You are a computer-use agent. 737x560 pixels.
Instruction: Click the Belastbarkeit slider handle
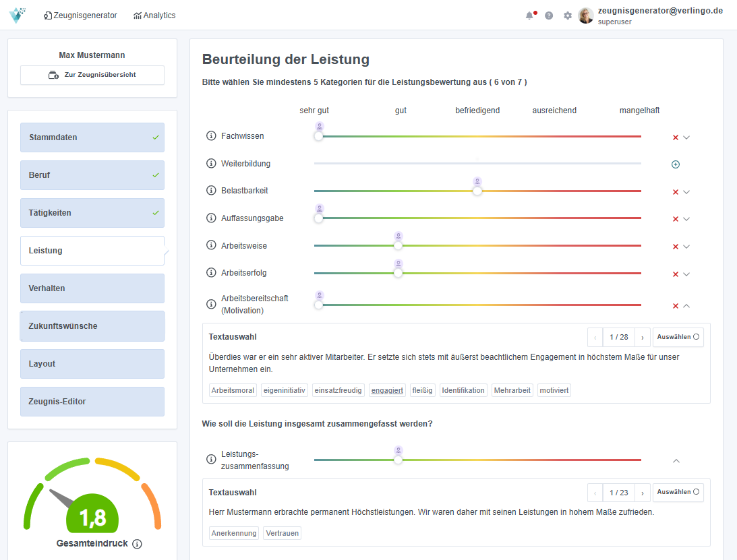coord(477,191)
